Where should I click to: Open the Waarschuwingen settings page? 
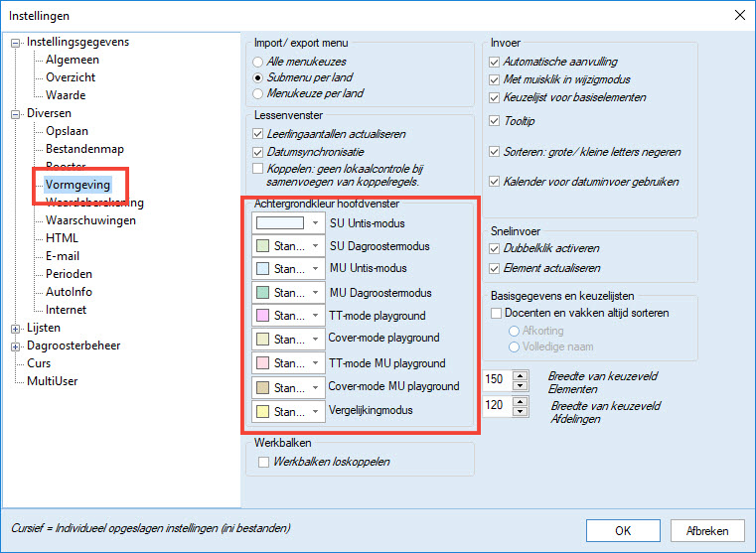(x=89, y=220)
